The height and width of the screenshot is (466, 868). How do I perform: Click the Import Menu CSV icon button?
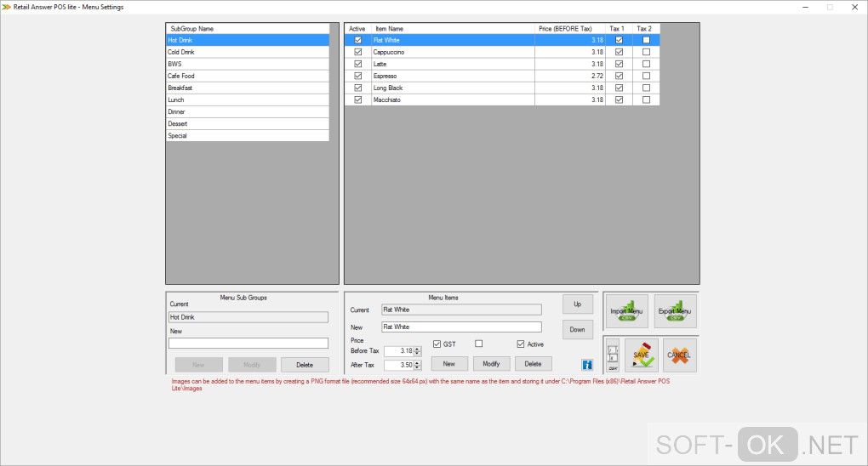[x=626, y=311]
